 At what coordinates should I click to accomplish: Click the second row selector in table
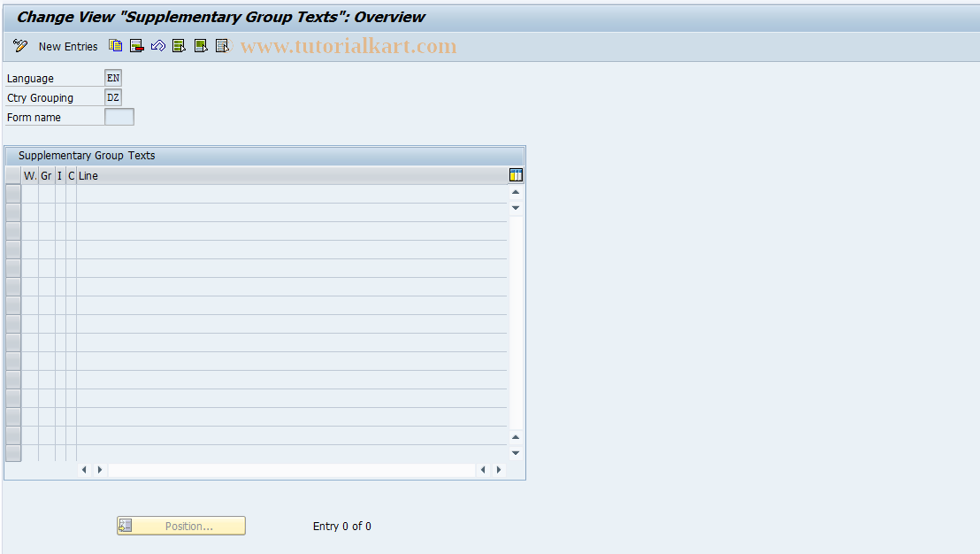[13, 212]
